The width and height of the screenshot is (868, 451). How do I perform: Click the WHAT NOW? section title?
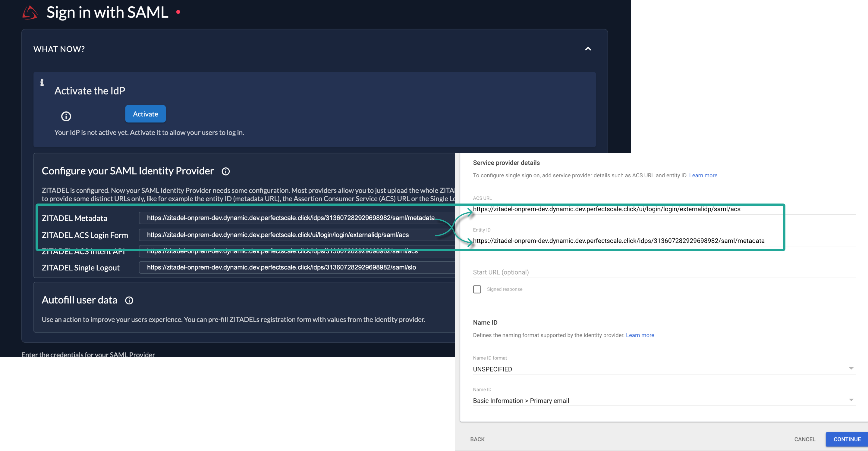[x=59, y=49]
